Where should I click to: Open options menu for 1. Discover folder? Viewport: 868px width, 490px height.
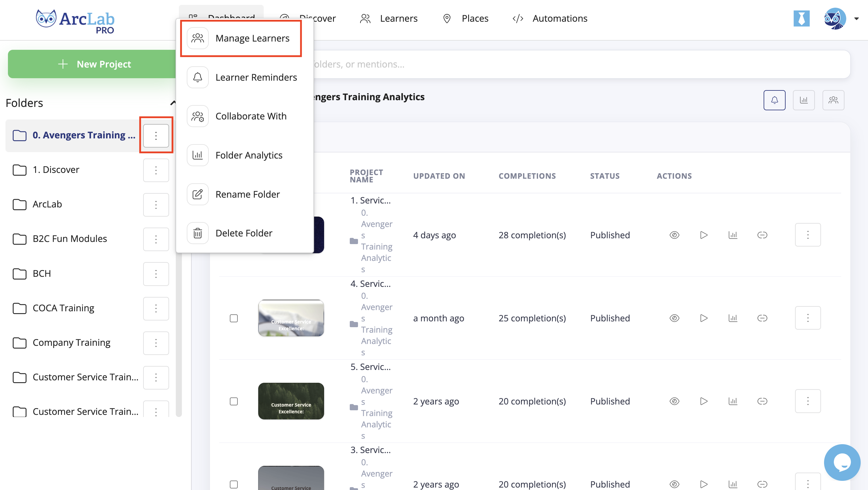(156, 170)
